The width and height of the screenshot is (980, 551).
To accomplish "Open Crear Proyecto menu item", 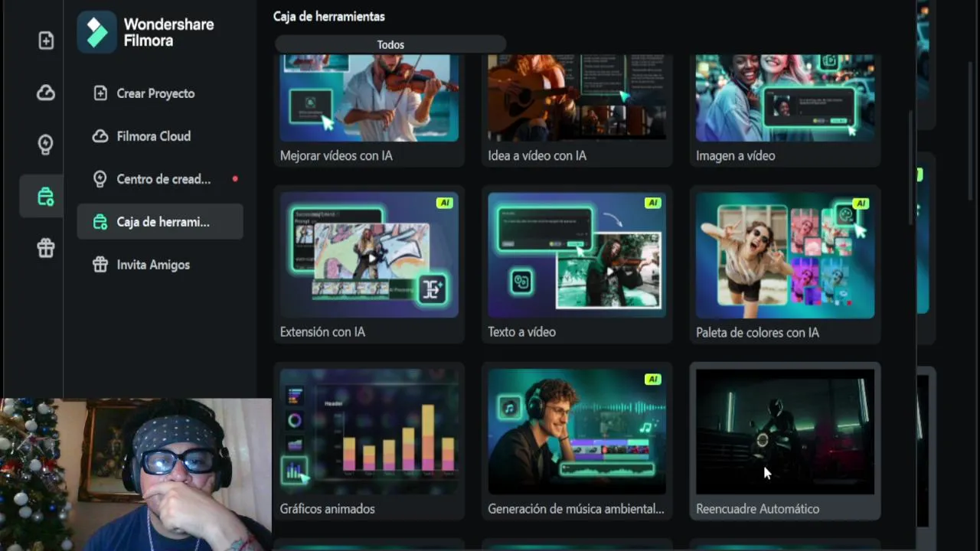I will (x=160, y=93).
